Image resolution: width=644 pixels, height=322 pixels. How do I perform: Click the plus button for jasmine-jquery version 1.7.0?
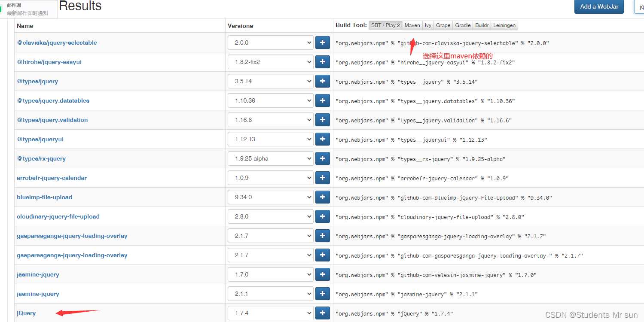tap(323, 274)
